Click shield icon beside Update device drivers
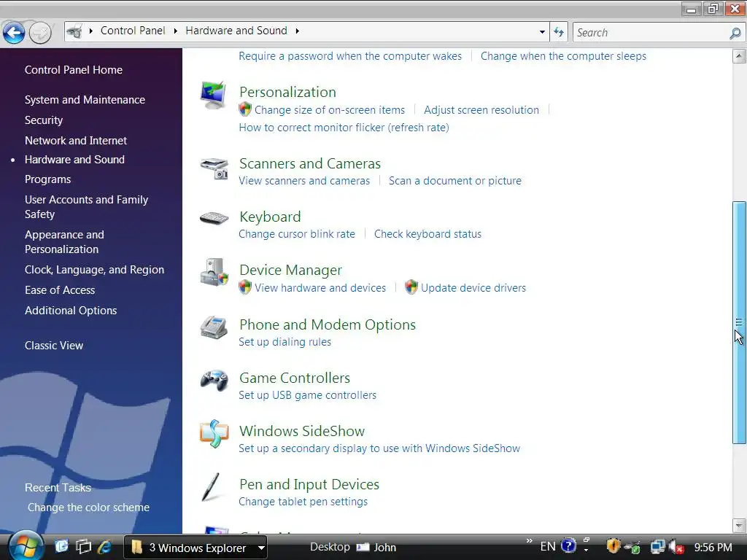The image size is (747, 560). 411,287
